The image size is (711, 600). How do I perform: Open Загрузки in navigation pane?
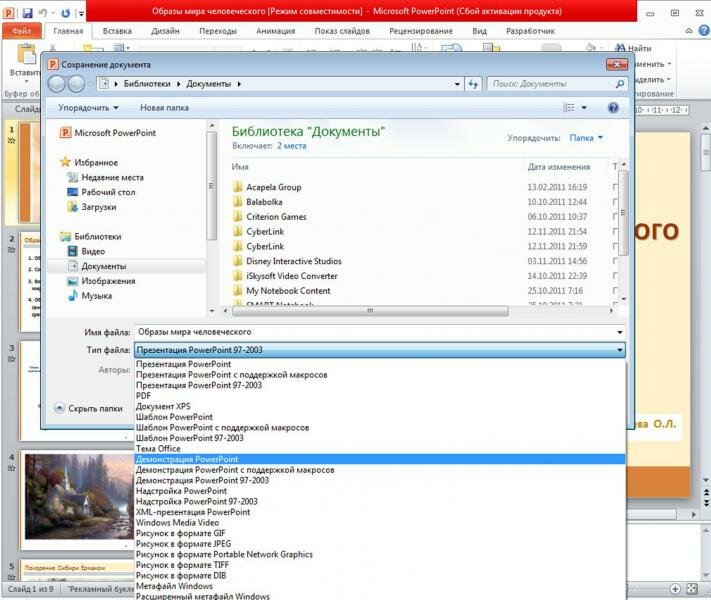point(92,207)
